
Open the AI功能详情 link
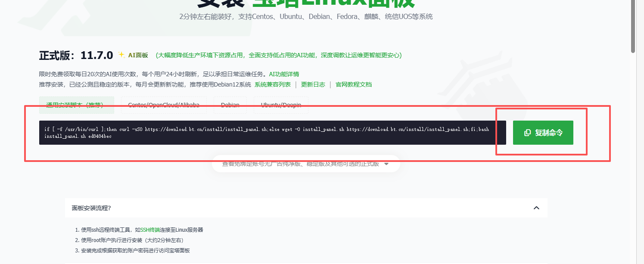[284, 74]
